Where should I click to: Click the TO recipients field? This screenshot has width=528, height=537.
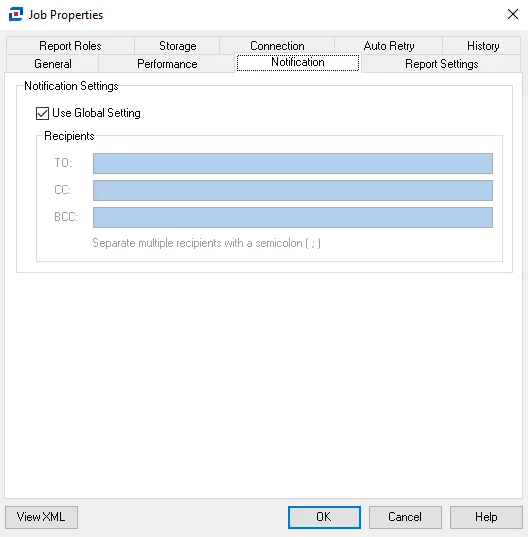coord(293,163)
